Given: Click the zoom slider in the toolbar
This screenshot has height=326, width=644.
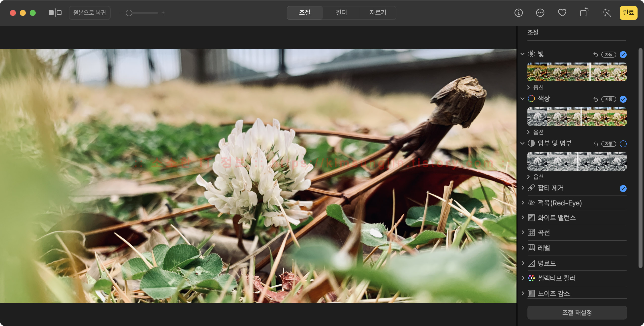Looking at the screenshot, I should point(141,13).
